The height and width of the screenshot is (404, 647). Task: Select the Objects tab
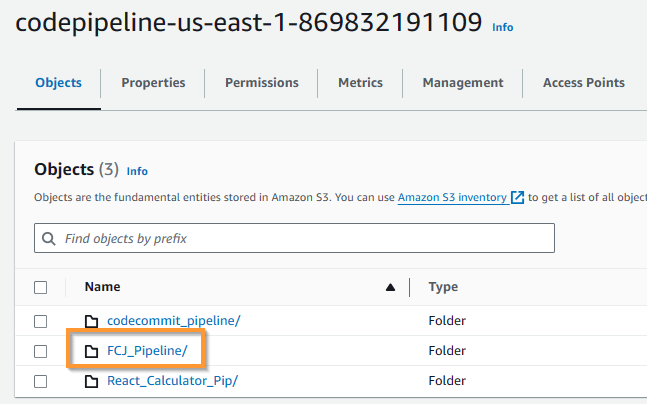[x=58, y=83]
